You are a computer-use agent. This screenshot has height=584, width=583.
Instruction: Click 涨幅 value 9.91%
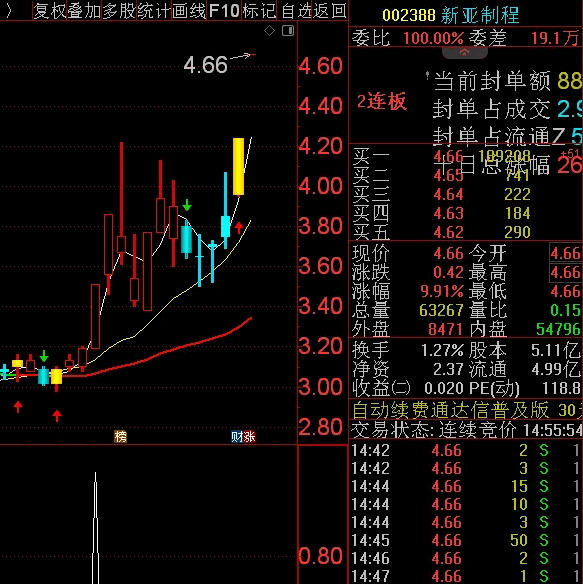point(442,291)
